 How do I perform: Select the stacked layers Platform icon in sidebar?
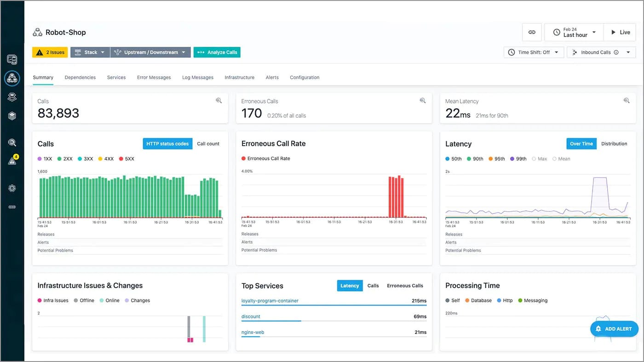pyautogui.click(x=12, y=116)
